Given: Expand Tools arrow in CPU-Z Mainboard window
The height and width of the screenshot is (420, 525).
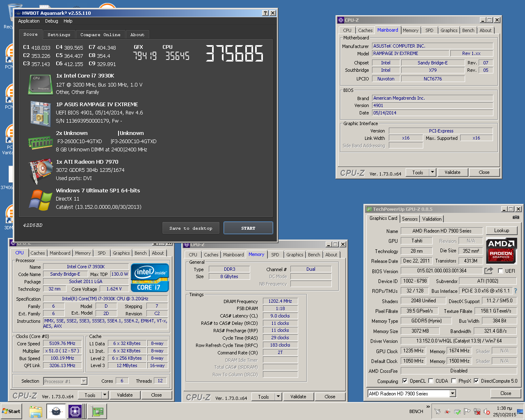Looking at the screenshot, I should [x=432, y=173].
